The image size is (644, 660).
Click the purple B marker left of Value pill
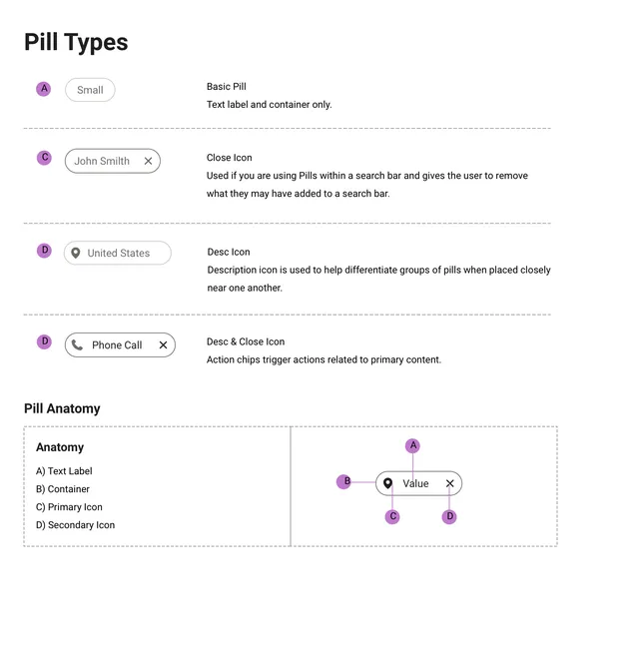click(344, 481)
